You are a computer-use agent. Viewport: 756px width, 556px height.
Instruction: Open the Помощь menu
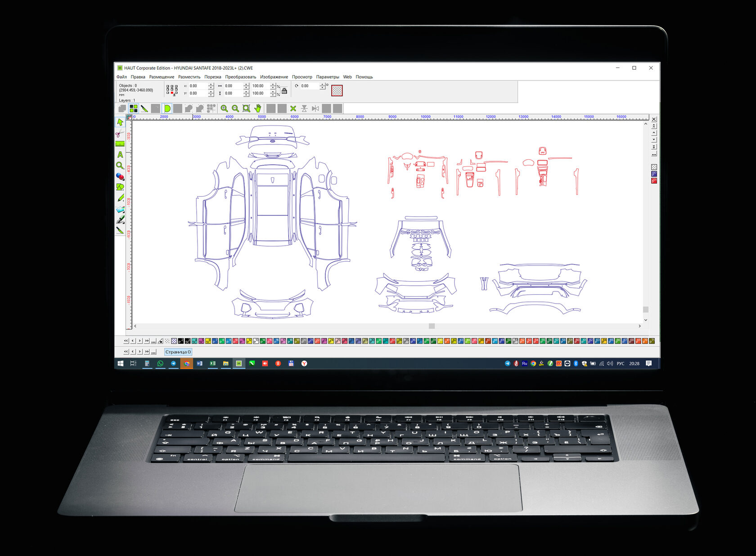click(x=364, y=77)
